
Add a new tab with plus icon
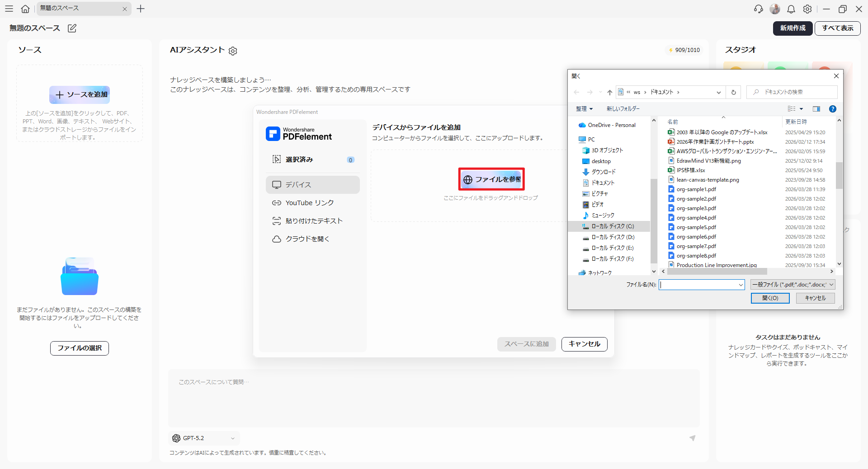click(141, 9)
